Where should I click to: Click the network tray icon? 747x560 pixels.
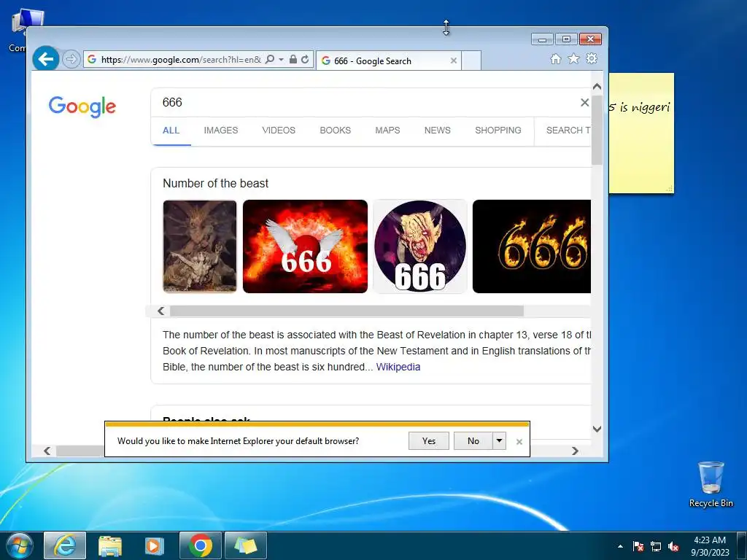coord(656,546)
